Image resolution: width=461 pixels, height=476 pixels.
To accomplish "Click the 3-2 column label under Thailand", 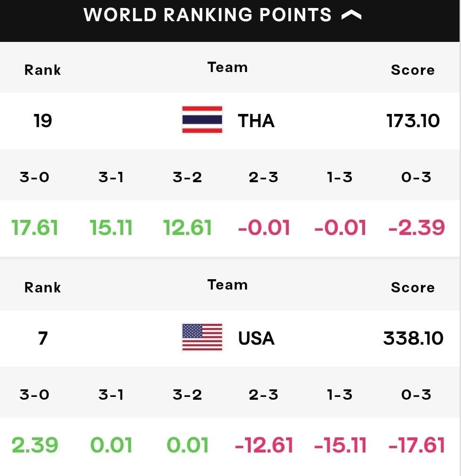I will (x=187, y=177).
